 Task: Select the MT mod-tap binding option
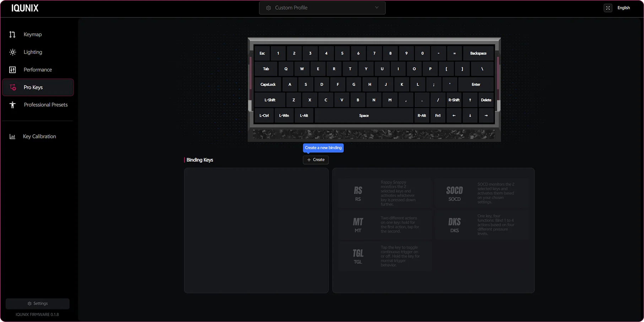[358, 224]
